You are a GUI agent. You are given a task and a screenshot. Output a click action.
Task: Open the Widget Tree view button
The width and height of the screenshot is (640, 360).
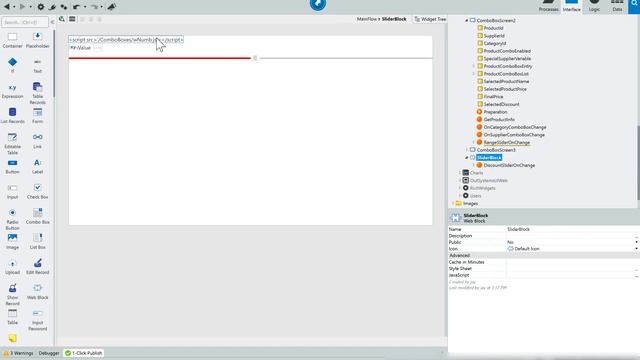[430, 19]
